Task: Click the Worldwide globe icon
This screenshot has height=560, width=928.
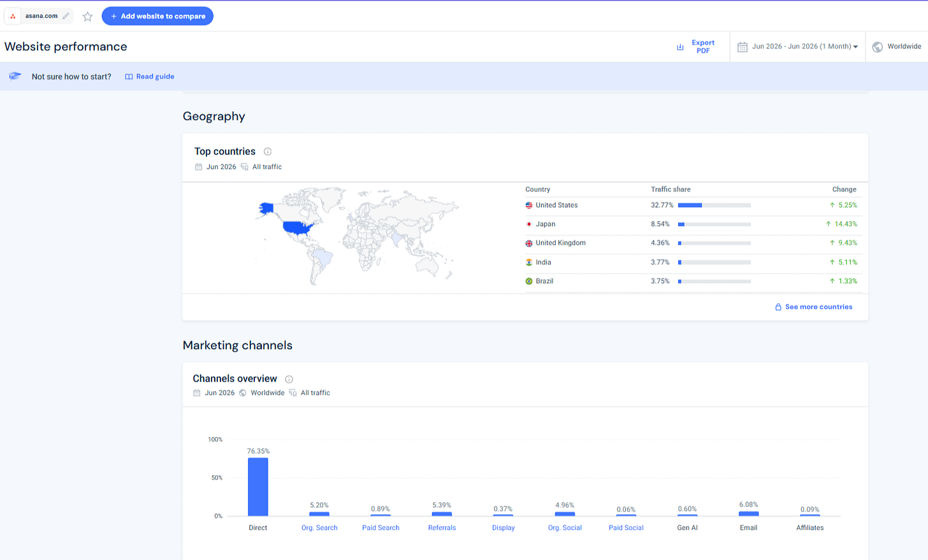Action: click(x=878, y=47)
